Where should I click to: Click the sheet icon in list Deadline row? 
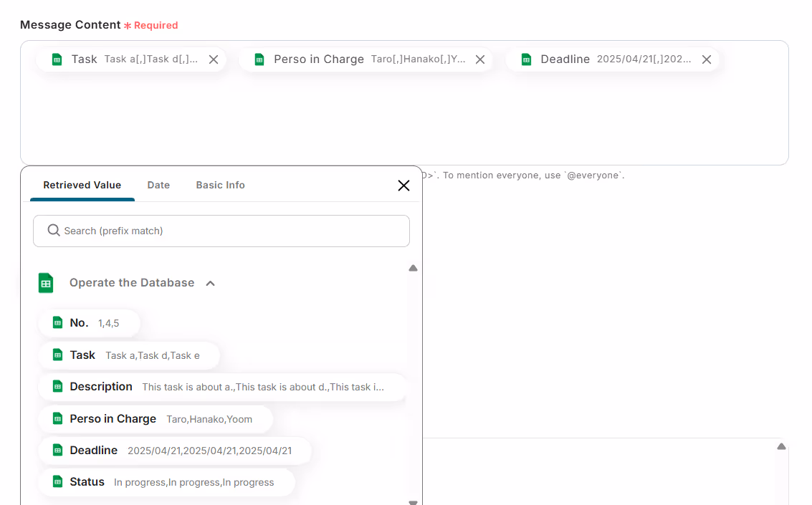point(57,450)
